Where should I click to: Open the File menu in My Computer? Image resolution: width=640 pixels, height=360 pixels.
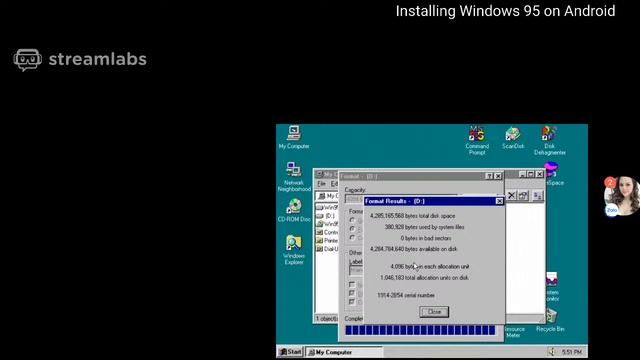pos(322,184)
